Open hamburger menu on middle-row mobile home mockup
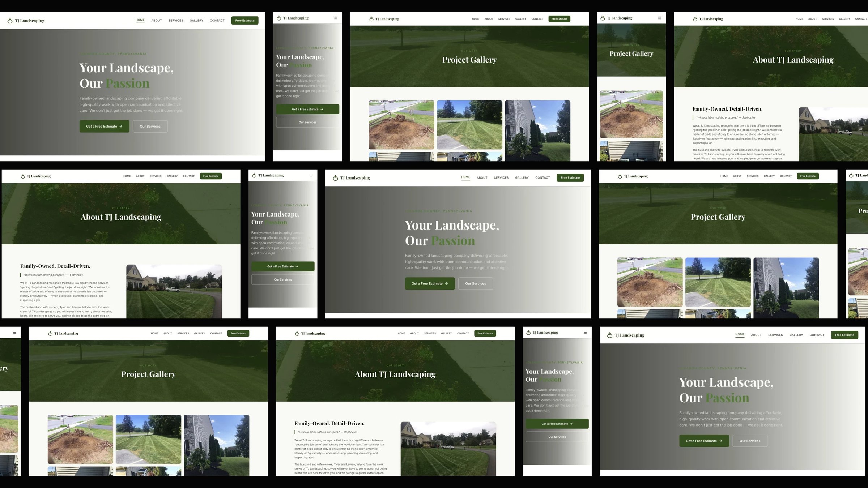This screenshot has width=868, height=488. pyautogui.click(x=311, y=175)
